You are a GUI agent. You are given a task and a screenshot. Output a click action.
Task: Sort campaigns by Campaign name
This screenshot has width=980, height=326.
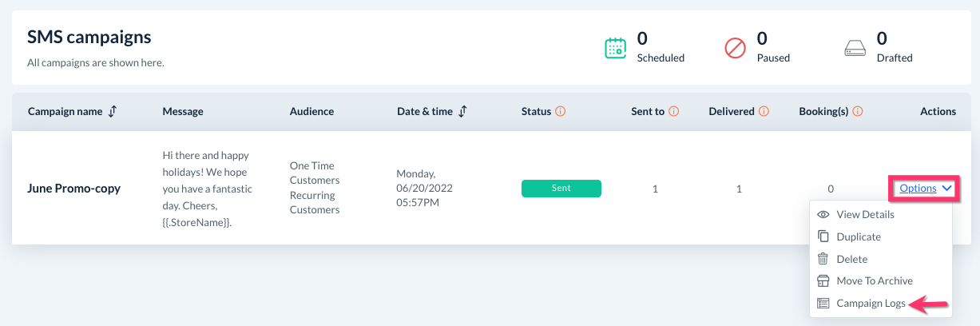(x=113, y=112)
